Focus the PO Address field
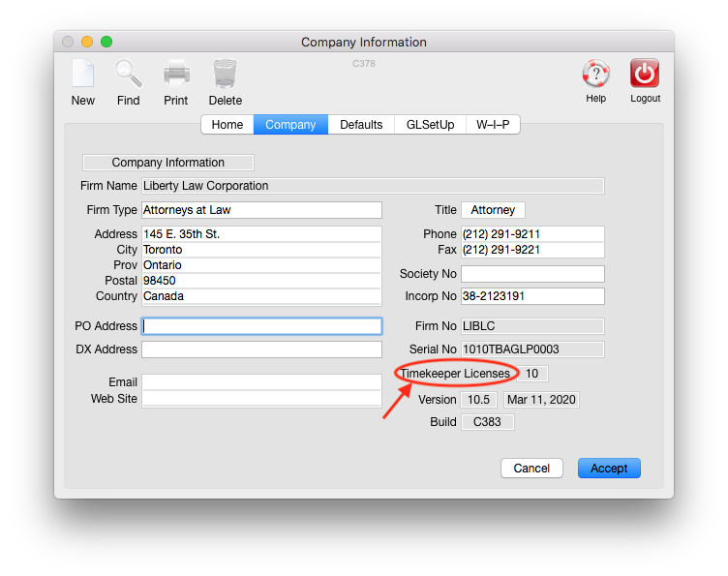This screenshot has height=576, width=728. click(x=261, y=326)
